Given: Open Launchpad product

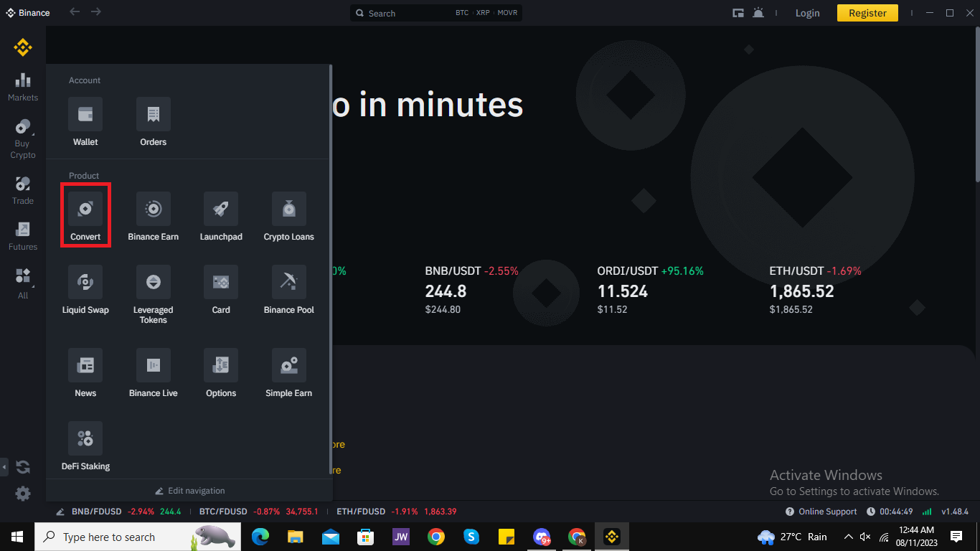Looking at the screenshot, I should tap(221, 217).
